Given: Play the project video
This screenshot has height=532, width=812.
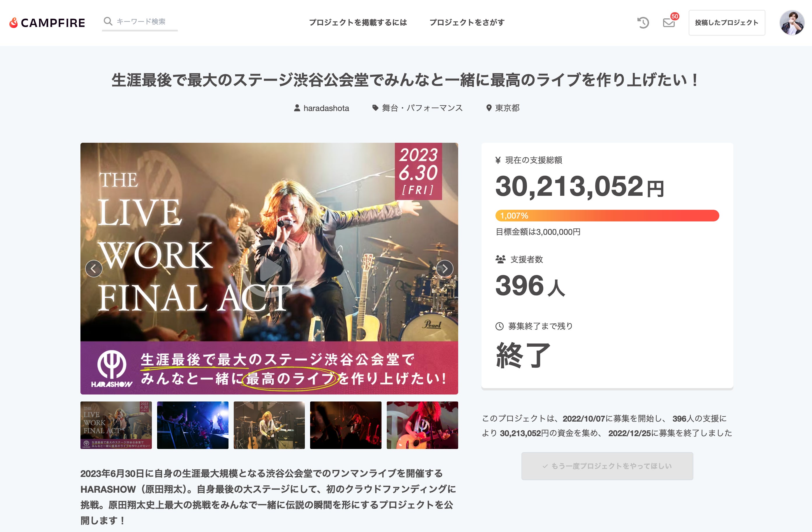Looking at the screenshot, I should point(270,268).
